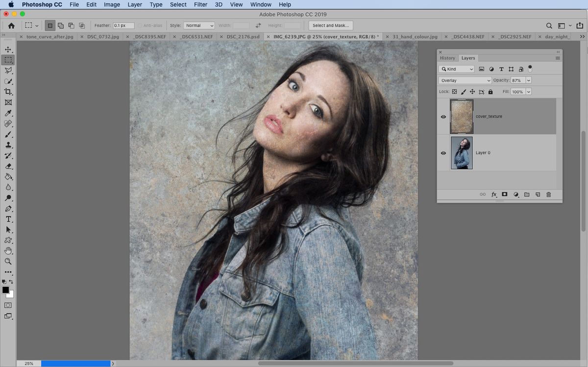Select the Clone Stamp tool
588x367 pixels.
pos(8,145)
